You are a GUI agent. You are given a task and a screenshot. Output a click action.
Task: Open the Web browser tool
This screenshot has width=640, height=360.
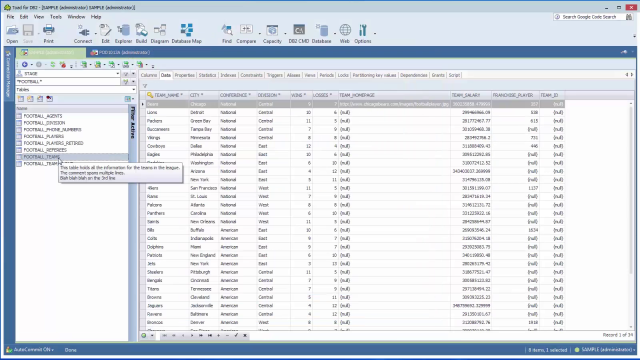tap(345, 33)
